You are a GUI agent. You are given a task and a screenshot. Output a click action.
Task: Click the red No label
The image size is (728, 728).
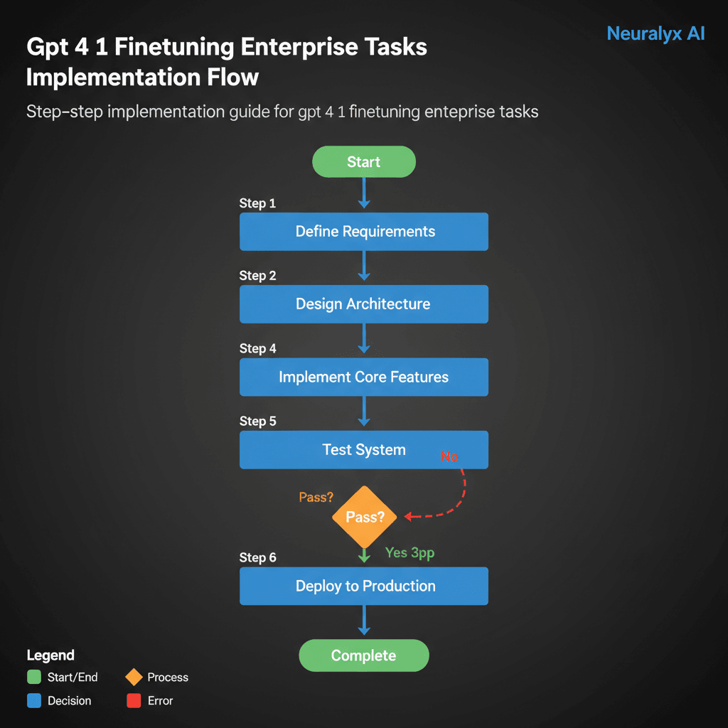[x=449, y=456]
